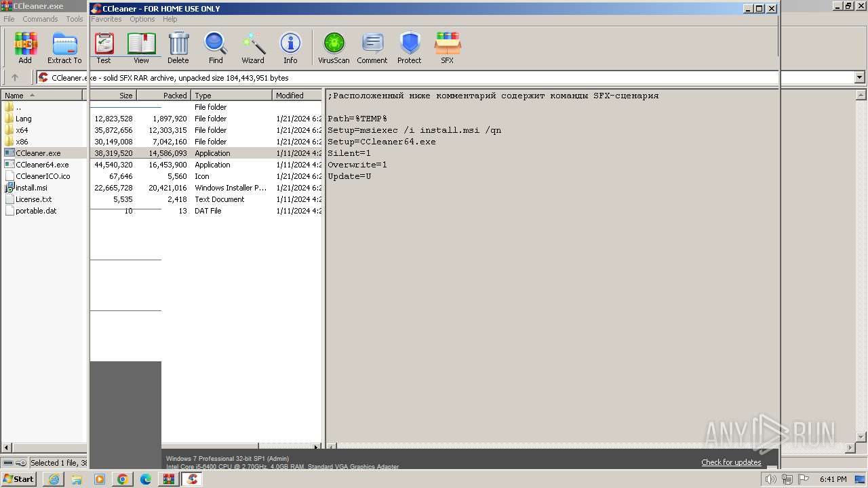
Task: Click 'Setup=CCleaner64.exe' line in the comment
Action: tap(382, 142)
